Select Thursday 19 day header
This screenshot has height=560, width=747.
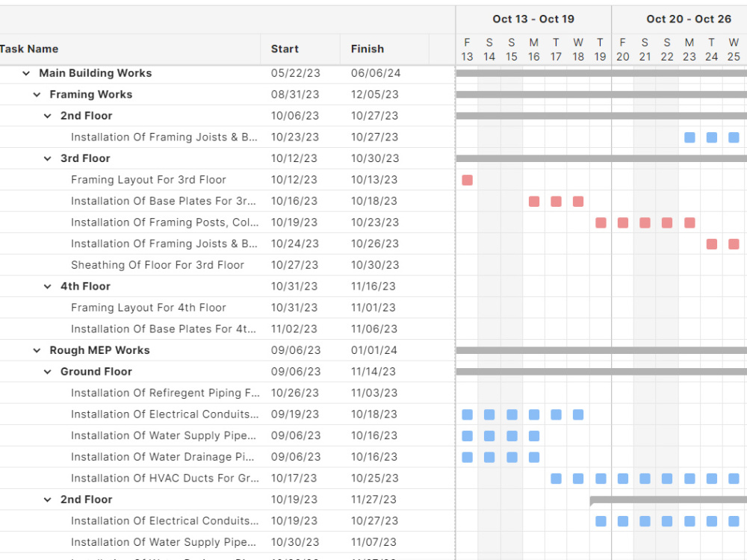[600, 49]
